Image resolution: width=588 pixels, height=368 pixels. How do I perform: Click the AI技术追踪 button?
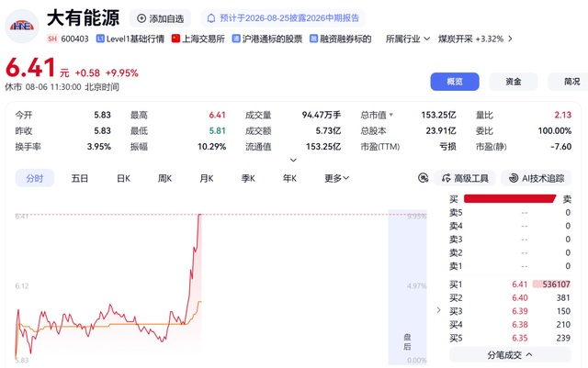(537, 178)
